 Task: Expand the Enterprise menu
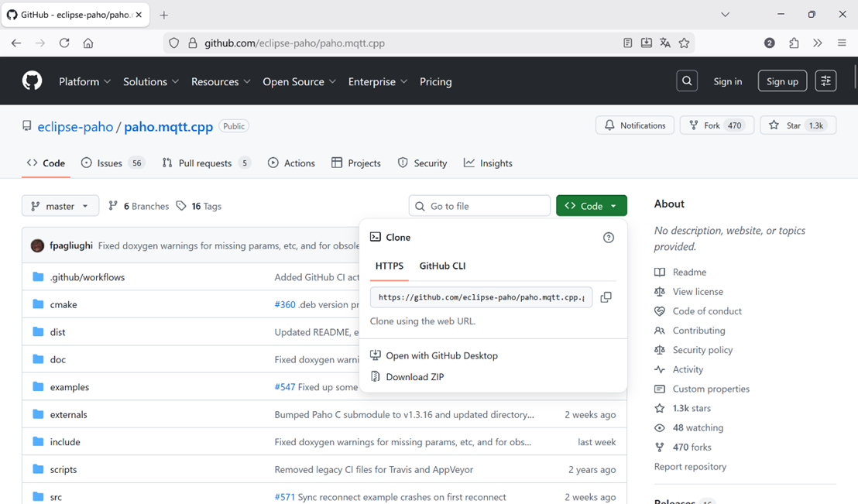378,81
